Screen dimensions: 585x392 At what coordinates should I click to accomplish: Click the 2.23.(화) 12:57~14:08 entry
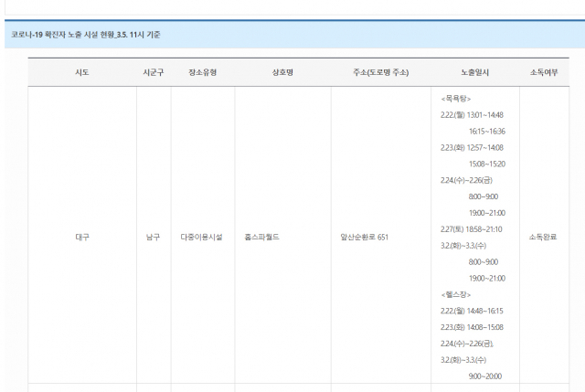(x=472, y=148)
